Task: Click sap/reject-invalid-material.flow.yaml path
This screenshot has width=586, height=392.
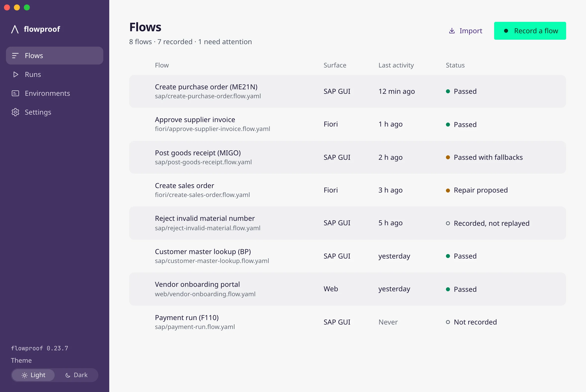Action: coord(207,228)
